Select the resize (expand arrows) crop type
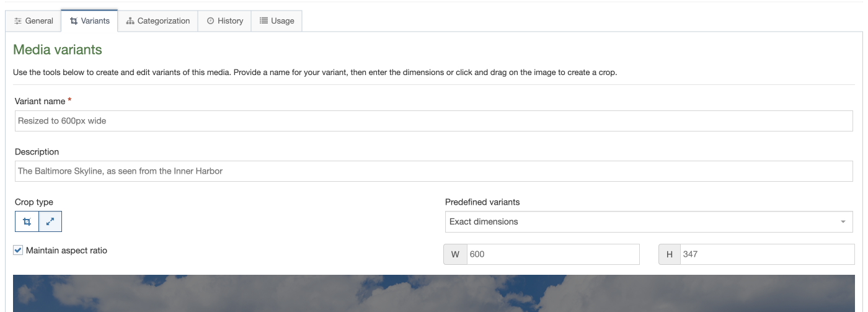Image resolution: width=868 pixels, height=312 pixels. [x=50, y=221]
